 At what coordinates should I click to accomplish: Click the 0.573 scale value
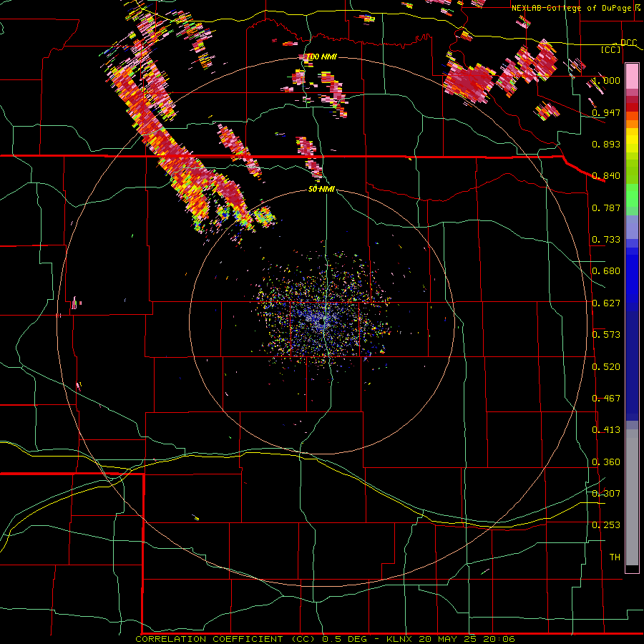[x=606, y=335]
